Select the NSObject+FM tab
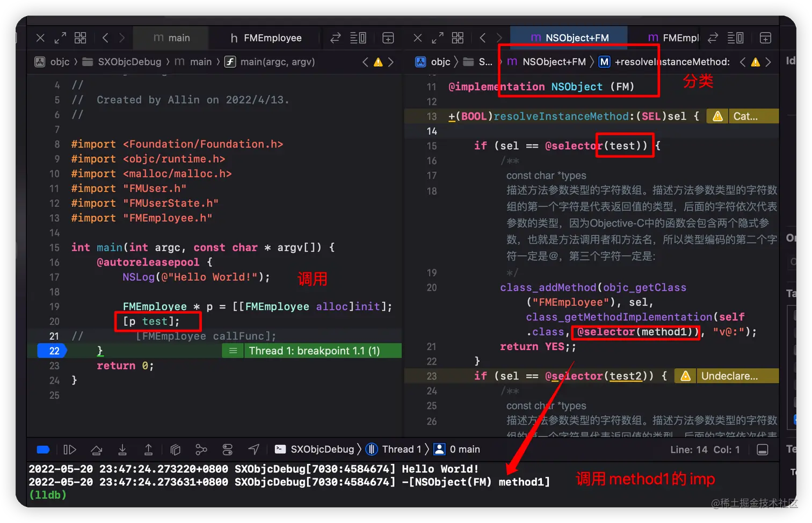This screenshot has width=812, height=523. click(x=569, y=38)
